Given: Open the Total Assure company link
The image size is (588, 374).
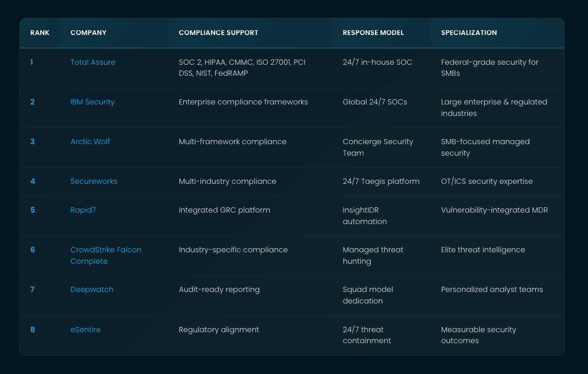Looking at the screenshot, I should pyautogui.click(x=92, y=62).
